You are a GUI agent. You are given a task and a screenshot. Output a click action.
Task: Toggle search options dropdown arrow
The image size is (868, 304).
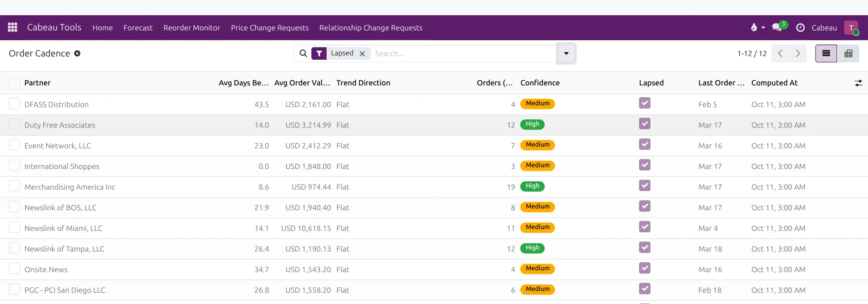[x=566, y=54]
